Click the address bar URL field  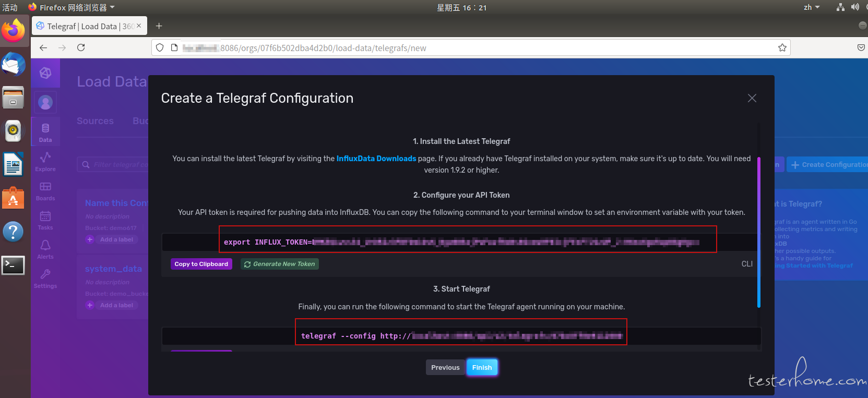[x=471, y=47]
